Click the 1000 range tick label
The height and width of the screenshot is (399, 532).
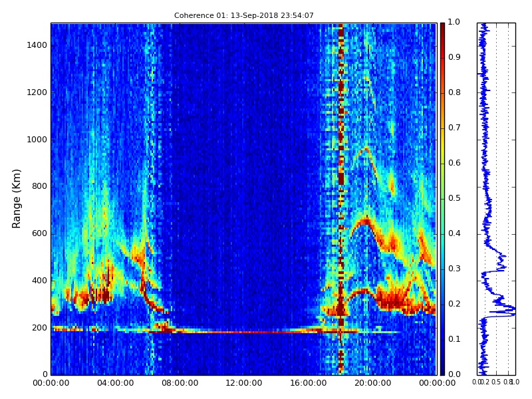(x=37, y=140)
